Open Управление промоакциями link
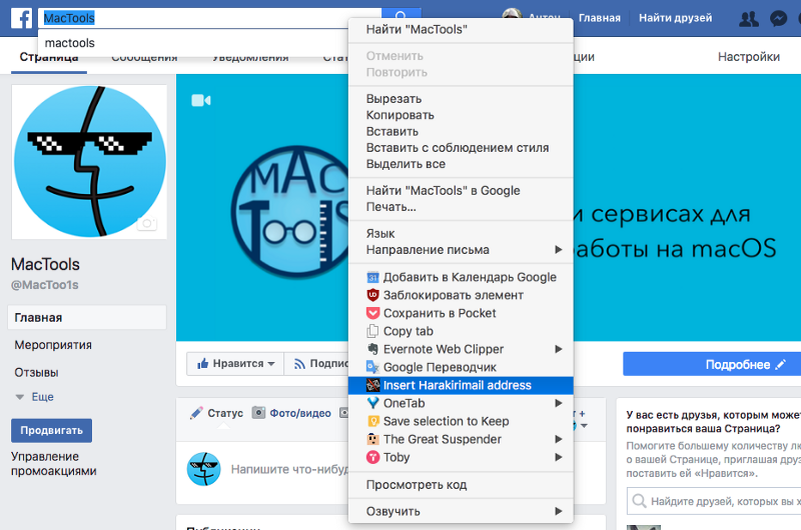 coord(54,464)
